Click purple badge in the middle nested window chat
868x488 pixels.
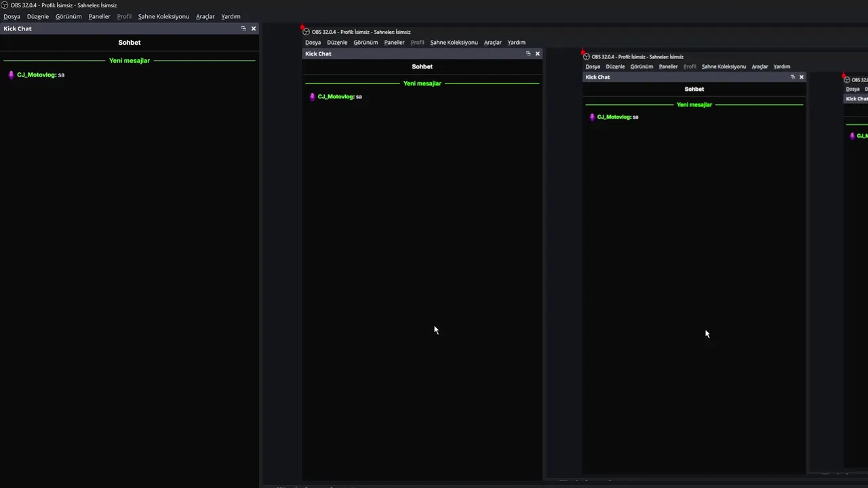pos(312,96)
